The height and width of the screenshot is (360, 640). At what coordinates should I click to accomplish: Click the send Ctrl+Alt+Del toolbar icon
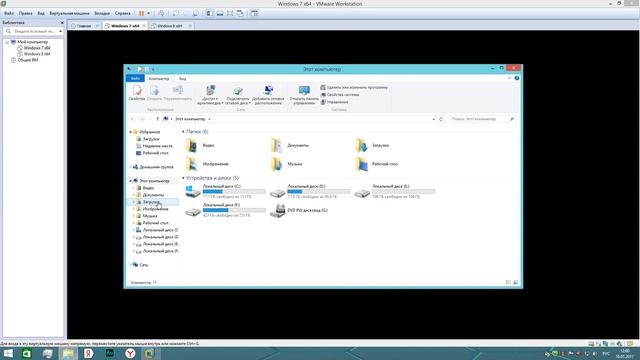click(162, 13)
